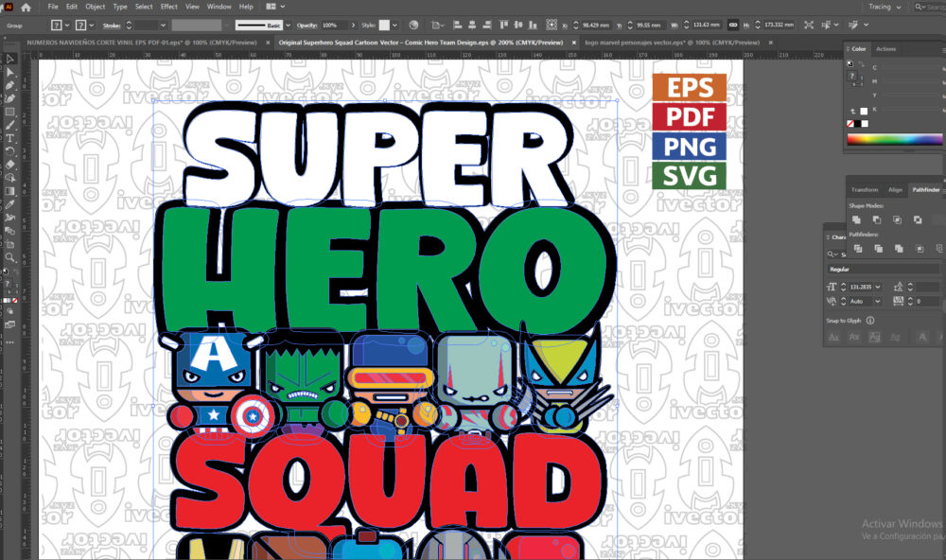Click the Intersect shape mode icon
This screenshot has height=560, width=946.
coord(897,219)
